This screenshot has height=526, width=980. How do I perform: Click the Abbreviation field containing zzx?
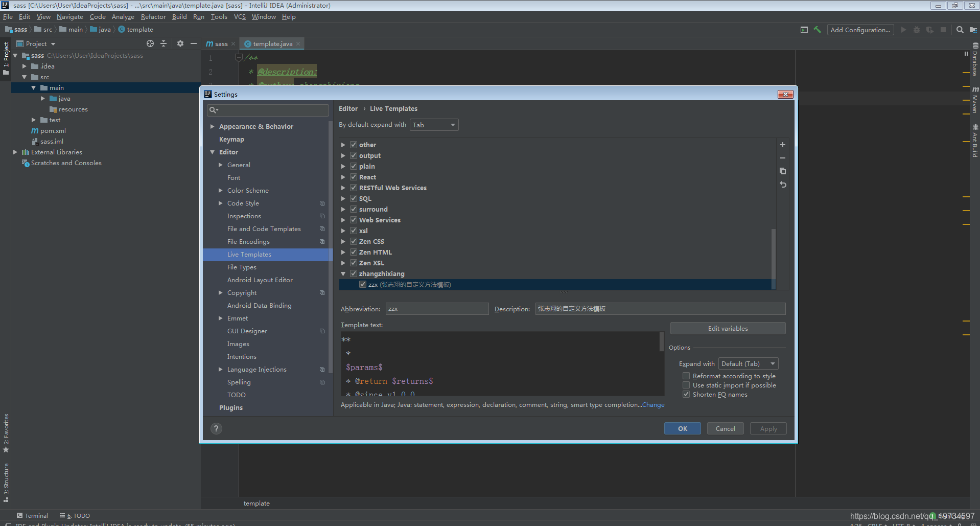point(437,309)
